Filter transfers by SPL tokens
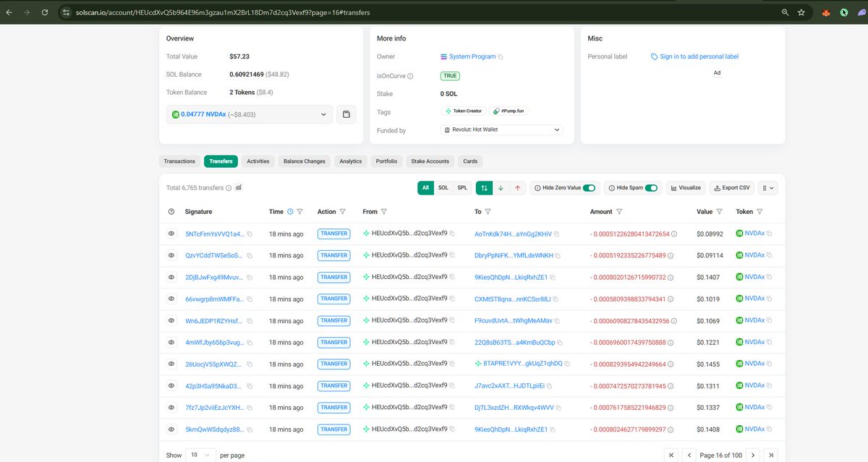The height and width of the screenshot is (462, 868). 462,188
